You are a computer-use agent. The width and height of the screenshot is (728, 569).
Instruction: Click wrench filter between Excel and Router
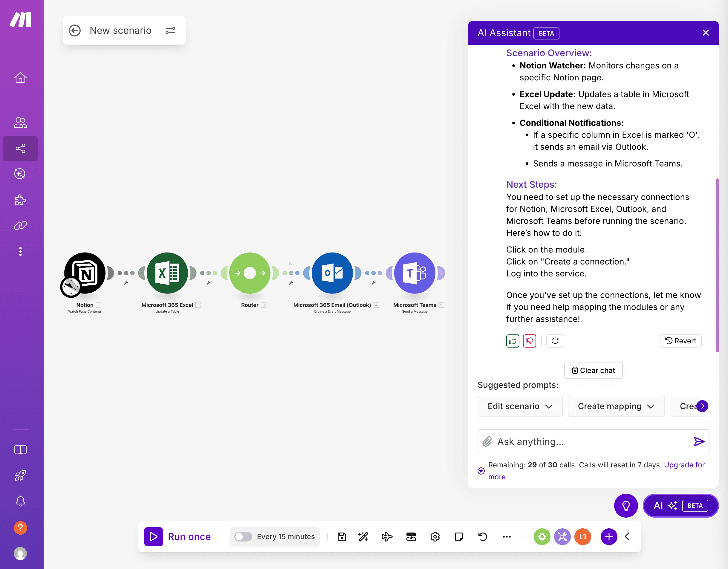(x=208, y=283)
